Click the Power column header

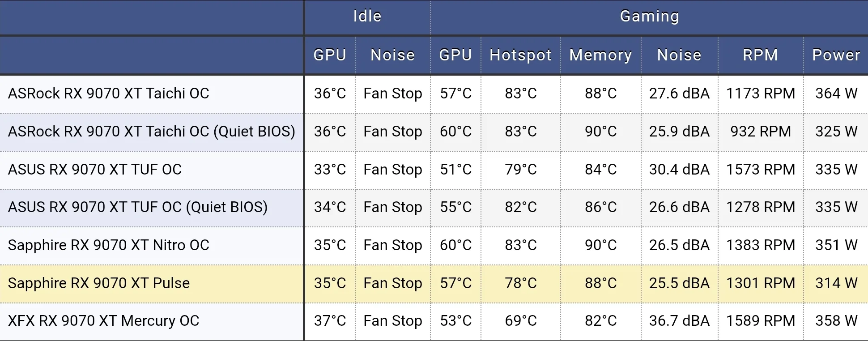coord(836,55)
